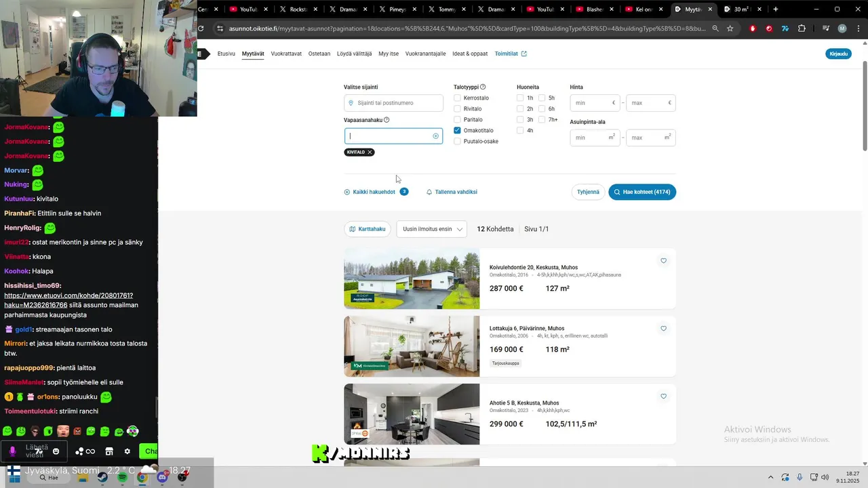
Task: Check the Puutalo-osake checkbox
Action: (457, 142)
